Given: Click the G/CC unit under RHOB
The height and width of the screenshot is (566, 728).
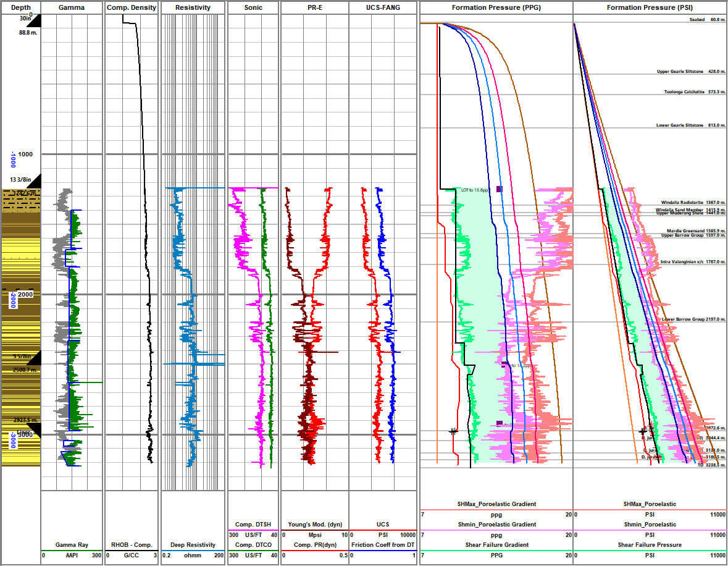Looking at the screenshot, I should click(x=132, y=555).
